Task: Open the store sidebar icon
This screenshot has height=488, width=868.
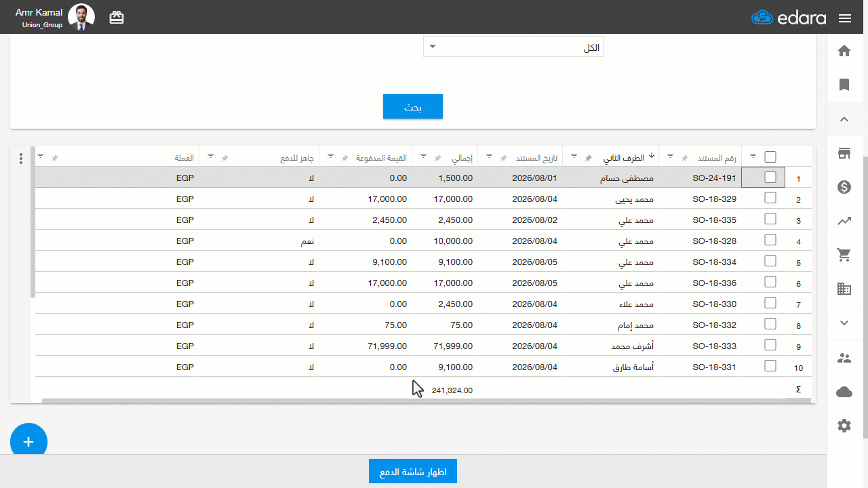Action: click(x=844, y=153)
